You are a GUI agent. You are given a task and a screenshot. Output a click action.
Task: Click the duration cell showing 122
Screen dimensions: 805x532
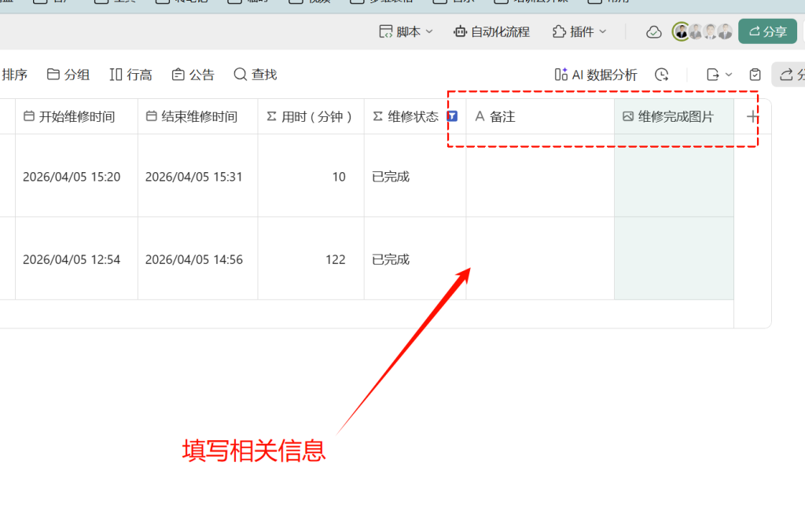pos(311,259)
